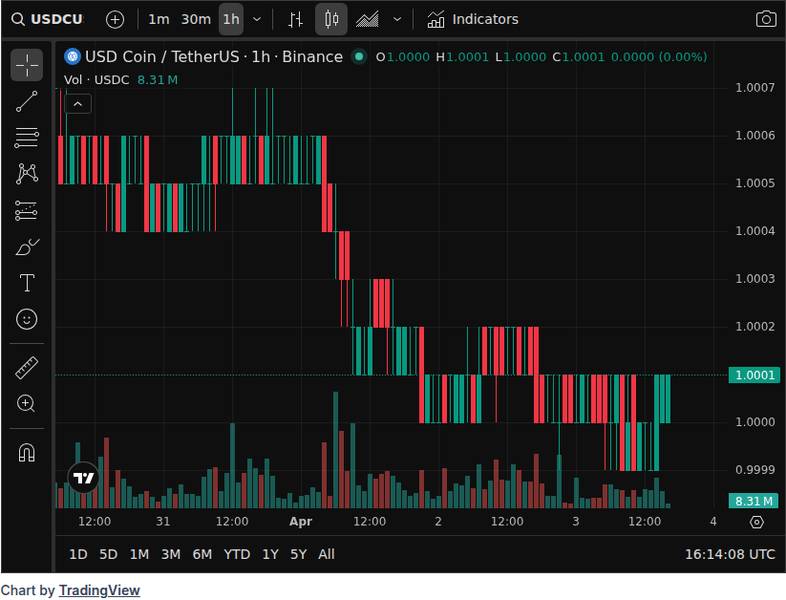786x600 pixels.
Task: Set range to 5D
Action: pos(108,554)
